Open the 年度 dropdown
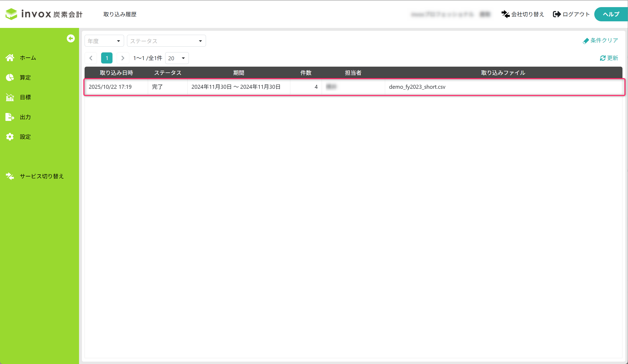628x364 pixels. [104, 41]
